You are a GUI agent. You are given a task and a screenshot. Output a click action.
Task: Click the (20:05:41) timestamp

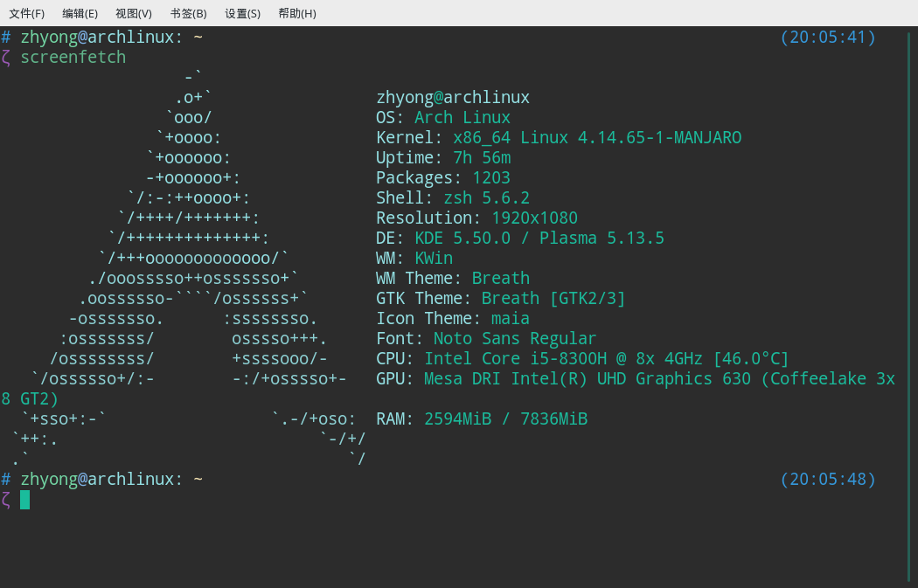click(827, 38)
